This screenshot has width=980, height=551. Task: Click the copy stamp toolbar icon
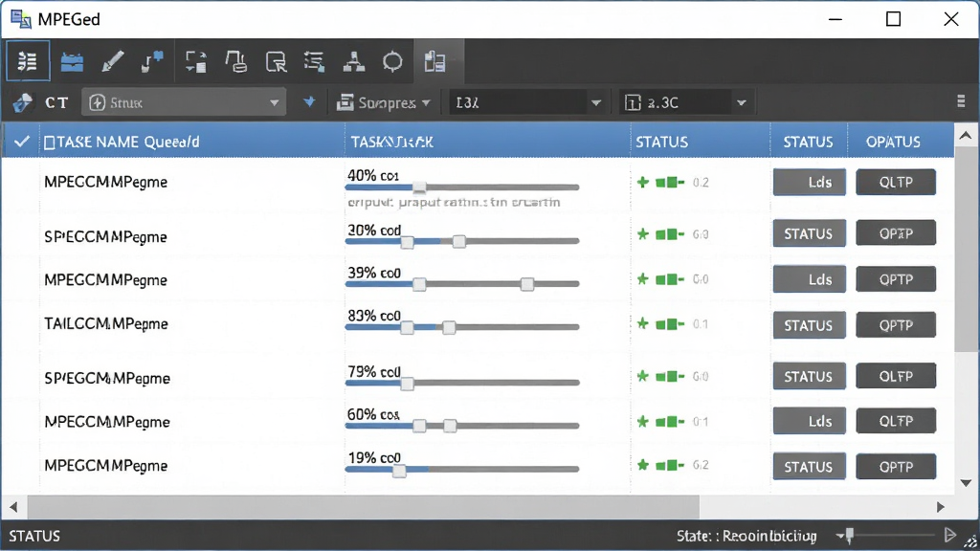coord(236,62)
